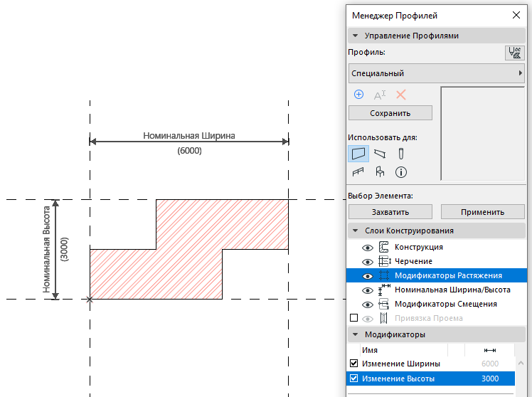Open the profile picker icon beside Профиль
The image size is (532, 397).
(x=515, y=53)
